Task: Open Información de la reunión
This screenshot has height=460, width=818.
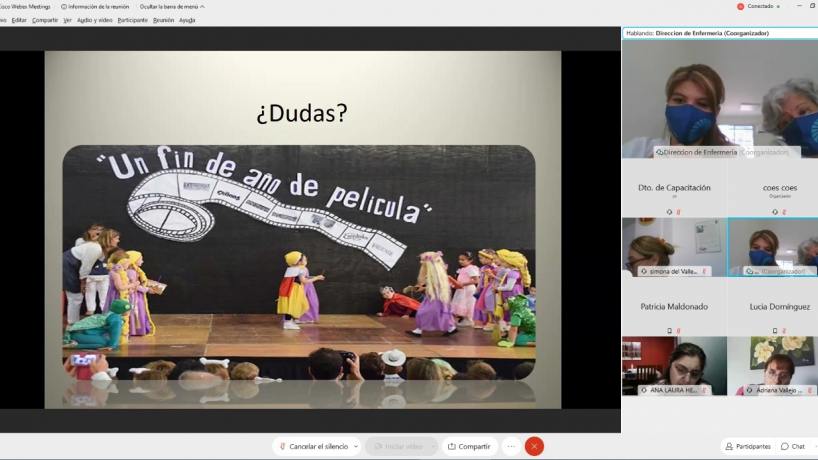Action: pyautogui.click(x=95, y=6)
